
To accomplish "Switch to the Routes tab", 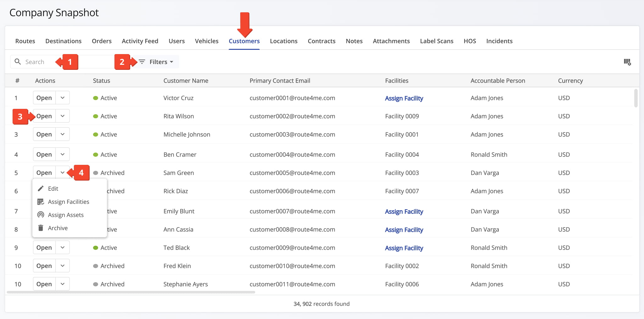I will (x=25, y=41).
